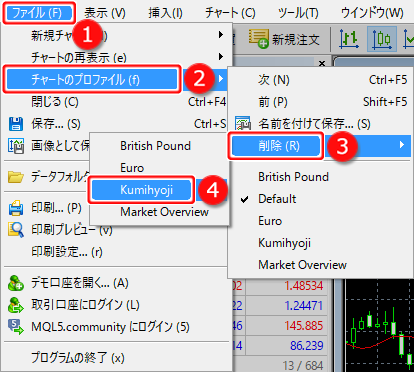The image size is (414, 372).
Task: Open the ファイル (F) menu
Action: 39,13
